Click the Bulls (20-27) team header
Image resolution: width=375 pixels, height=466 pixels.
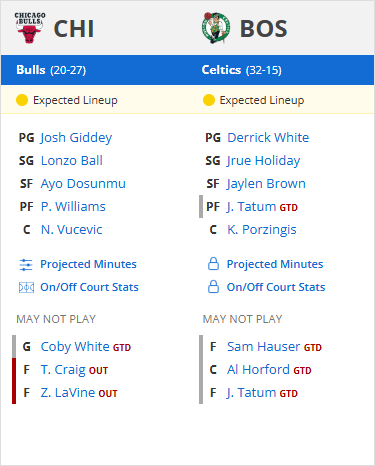[51, 70]
